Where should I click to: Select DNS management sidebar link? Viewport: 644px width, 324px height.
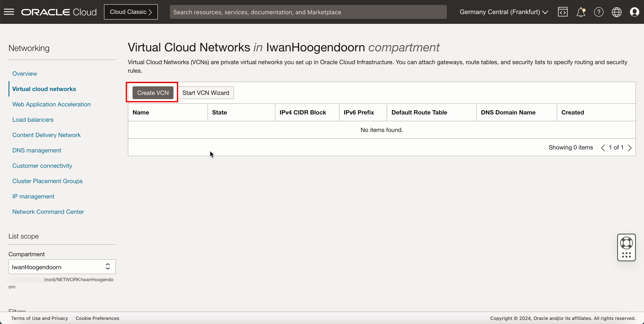(37, 150)
